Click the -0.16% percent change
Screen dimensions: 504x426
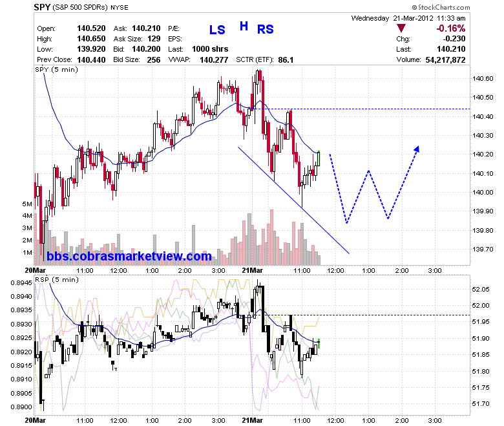pos(450,28)
